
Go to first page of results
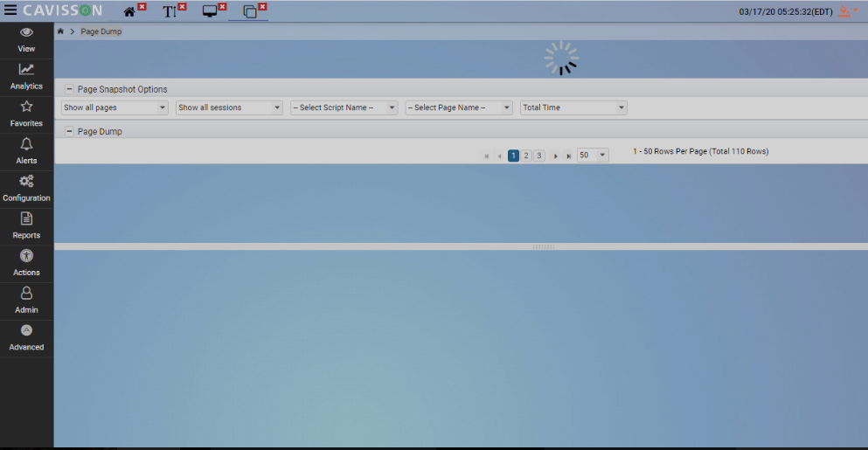point(487,156)
